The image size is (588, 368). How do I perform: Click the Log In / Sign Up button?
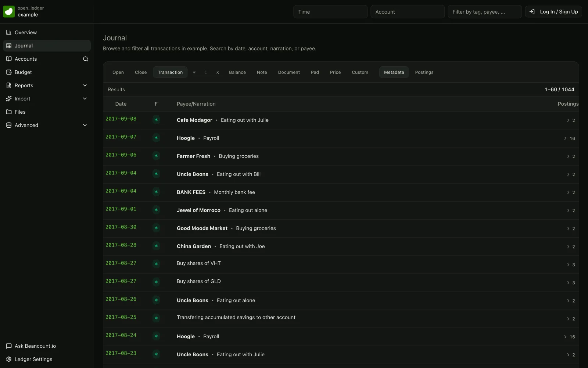(x=553, y=12)
